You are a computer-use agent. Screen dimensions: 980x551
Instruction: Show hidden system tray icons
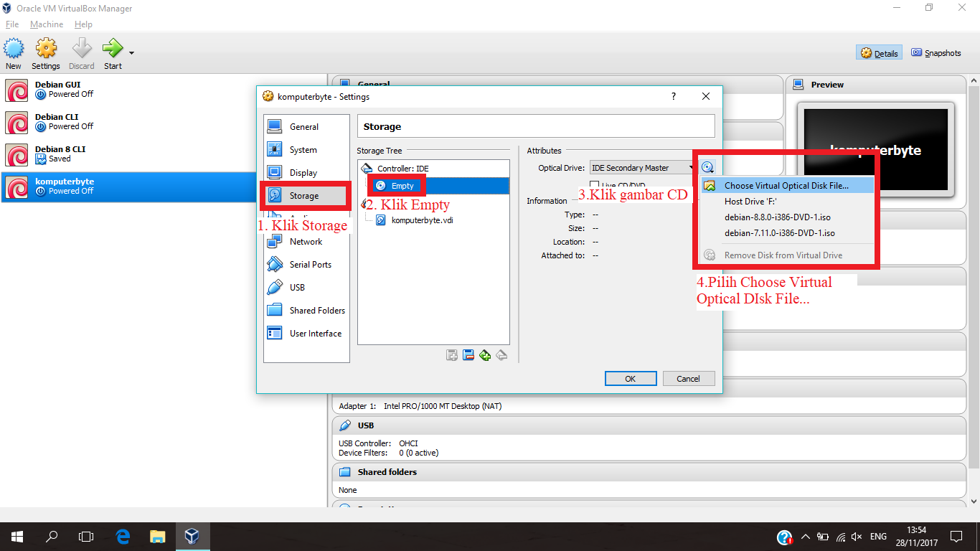coord(805,537)
